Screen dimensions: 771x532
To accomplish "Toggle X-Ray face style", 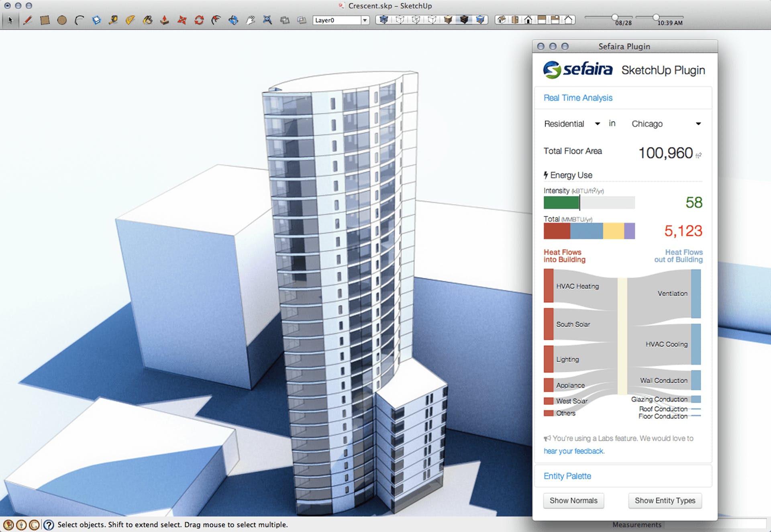I will point(384,20).
